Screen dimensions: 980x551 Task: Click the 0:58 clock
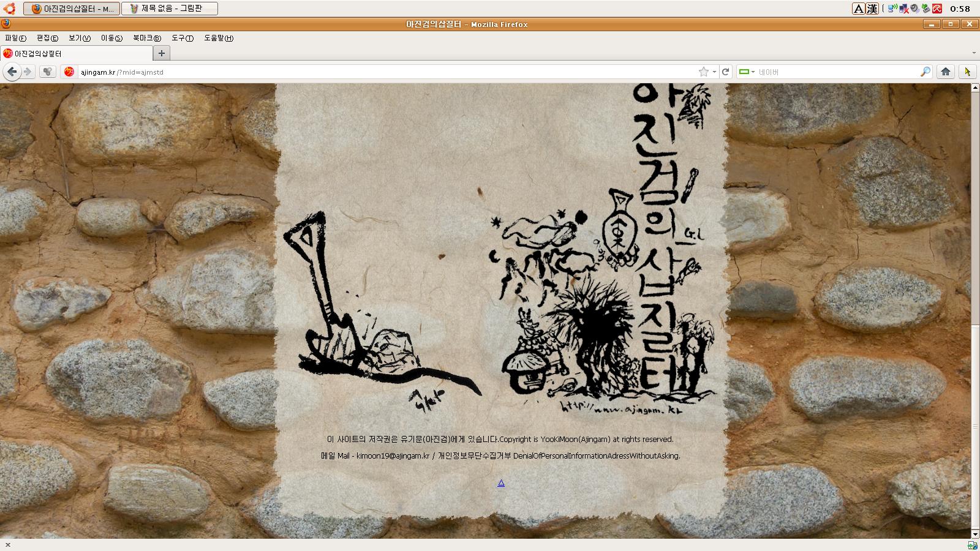[960, 9]
